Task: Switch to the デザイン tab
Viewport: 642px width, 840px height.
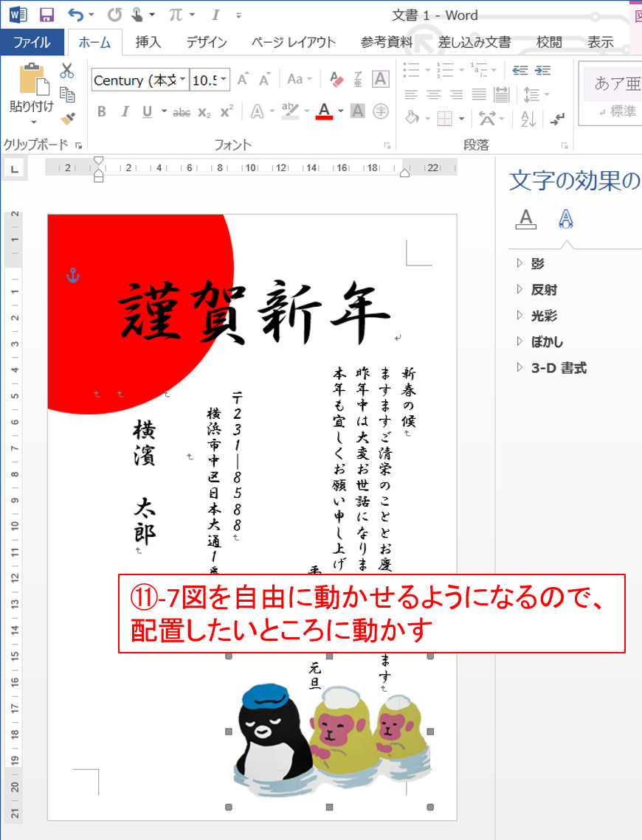Action: (207, 42)
